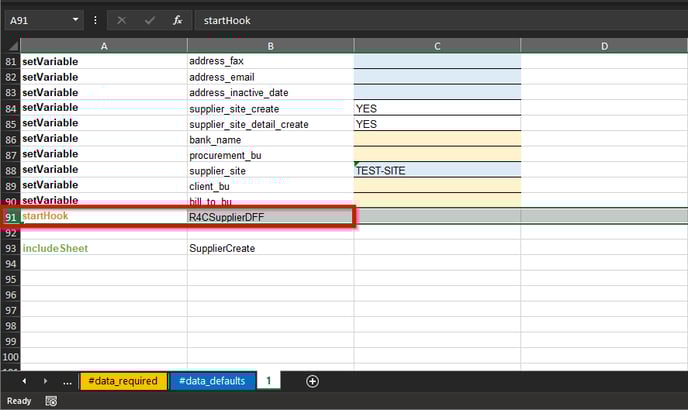Click the procurement_bu cell
Viewport: 688px width, 410px height.
click(x=271, y=155)
